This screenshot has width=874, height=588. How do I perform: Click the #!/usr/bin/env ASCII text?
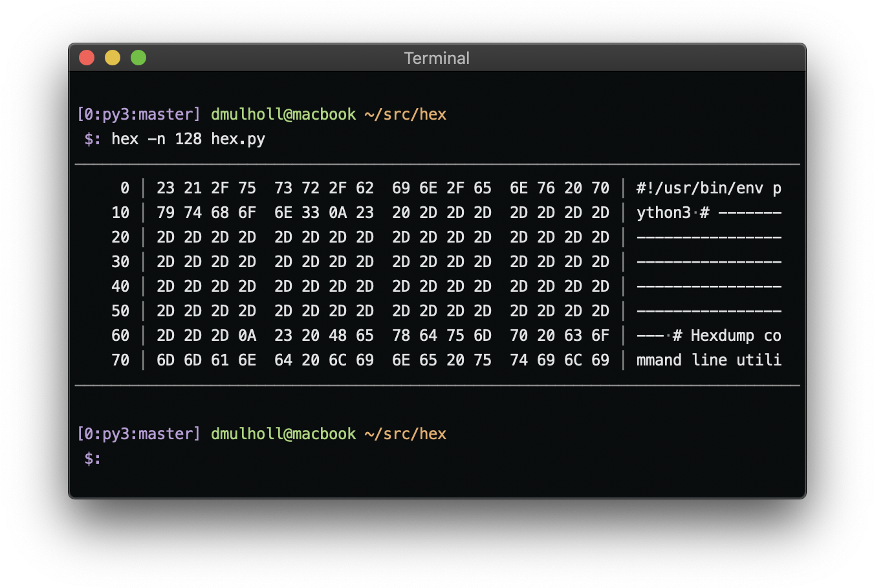(699, 188)
